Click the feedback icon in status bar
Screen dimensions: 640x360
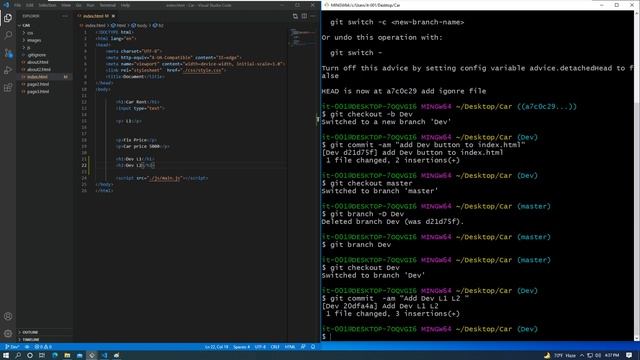tap(303, 347)
